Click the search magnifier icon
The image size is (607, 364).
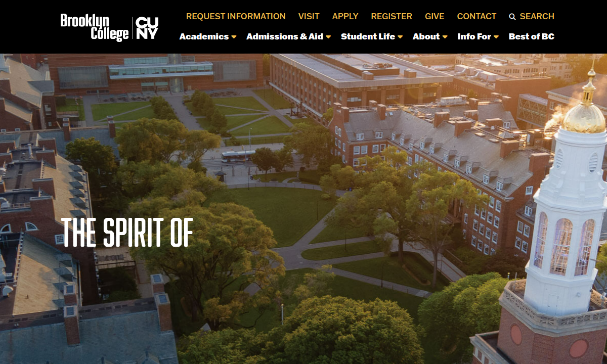click(512, 17)
